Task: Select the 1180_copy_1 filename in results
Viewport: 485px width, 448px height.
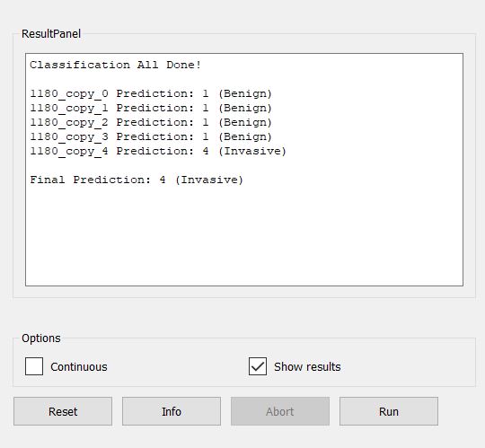Action: (x=69, y=109)
